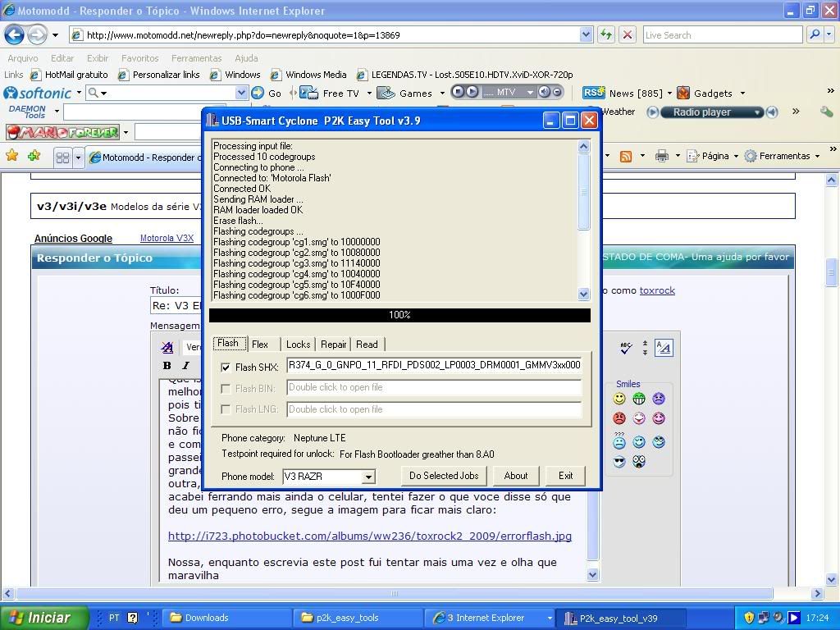
Task: Click the Iniciar start button
Action: click(x=44, y=618)
